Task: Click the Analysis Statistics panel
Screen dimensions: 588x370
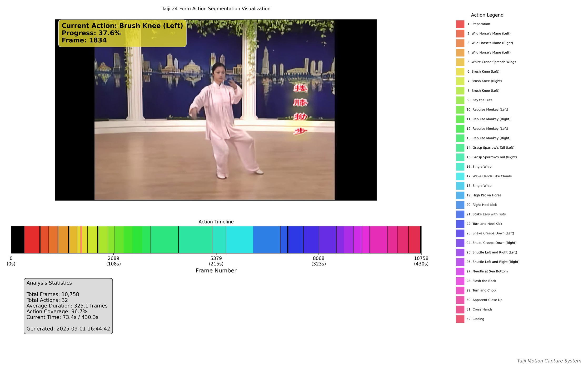Action: (x=68, y=306)
